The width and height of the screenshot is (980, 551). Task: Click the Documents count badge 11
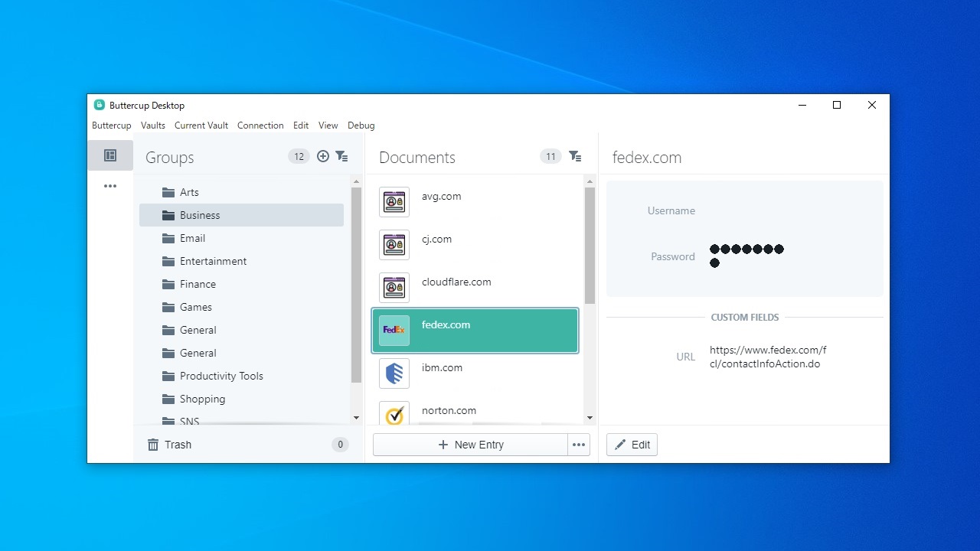pos(550,156)
